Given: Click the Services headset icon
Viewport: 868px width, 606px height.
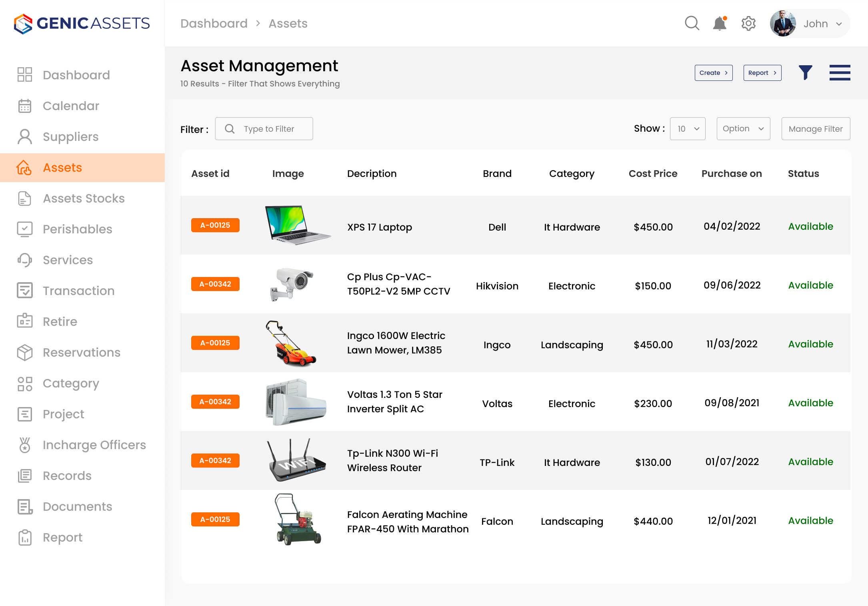Looking at the screenshot, I should click(25, 260).
